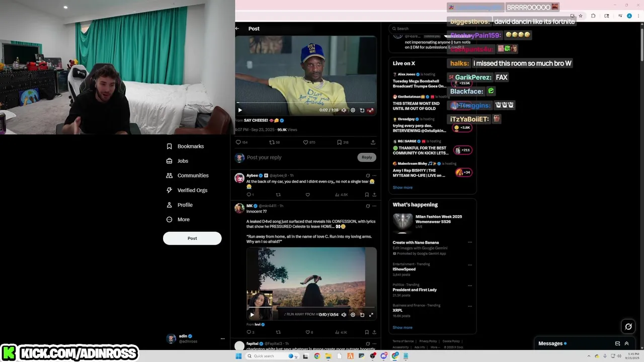Bookmark Aybee's reply
The height and width of the screenshot is (362, 644).
click(x=367, y=195)
